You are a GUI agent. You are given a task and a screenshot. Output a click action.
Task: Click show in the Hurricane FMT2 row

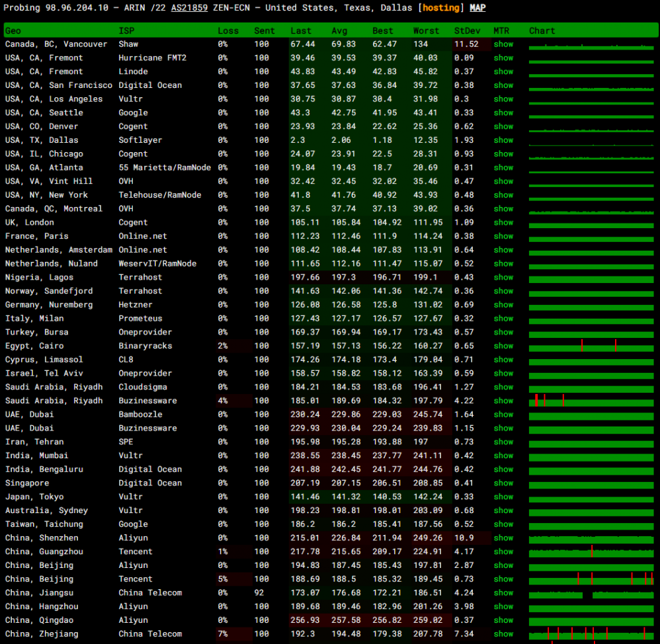[x=503, y=58]
